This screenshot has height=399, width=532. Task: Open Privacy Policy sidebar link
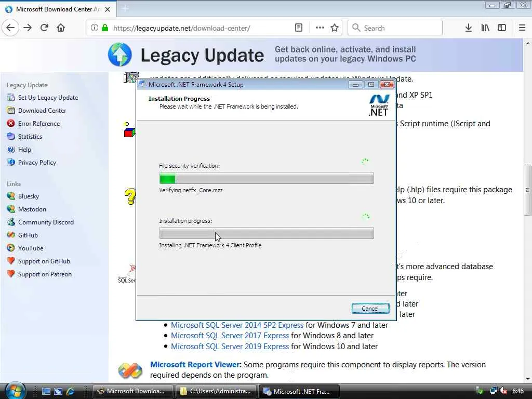point(37,163)
